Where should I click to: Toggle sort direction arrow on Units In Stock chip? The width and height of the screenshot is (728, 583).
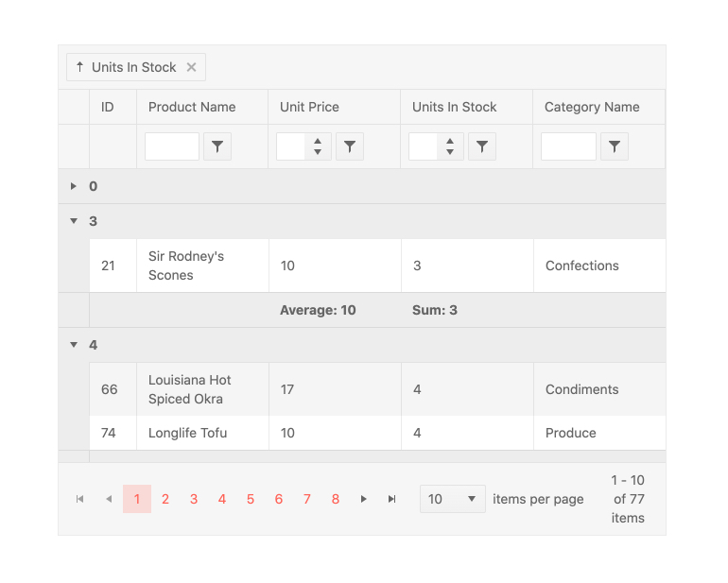[79, 67]
